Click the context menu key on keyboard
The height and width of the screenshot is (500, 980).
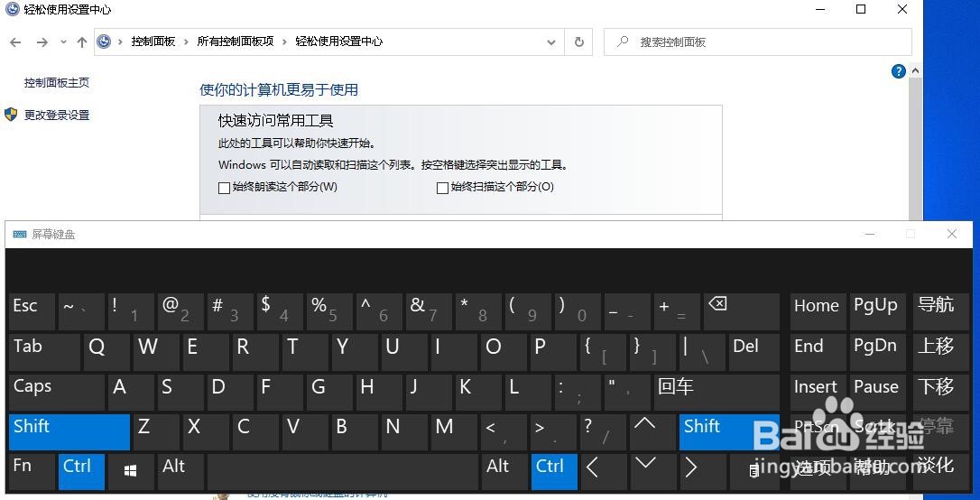coord(754,471)
